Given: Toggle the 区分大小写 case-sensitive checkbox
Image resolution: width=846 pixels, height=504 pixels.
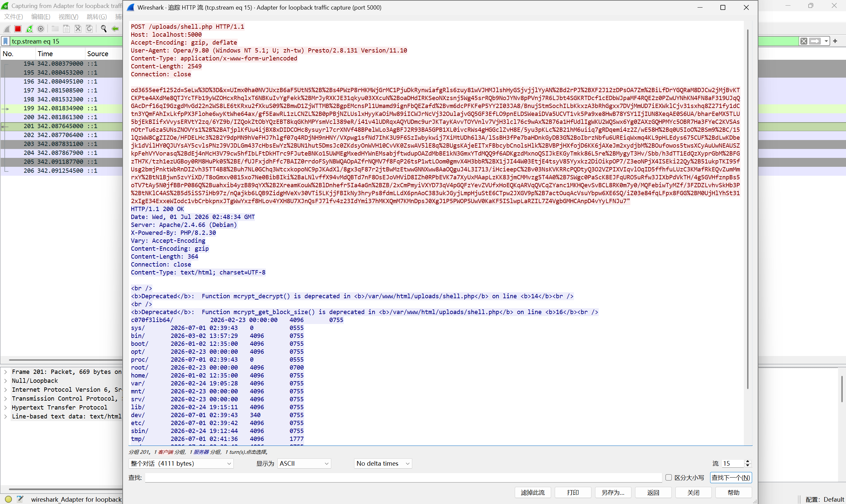Looking at the screenshot, I should [668, 477].
